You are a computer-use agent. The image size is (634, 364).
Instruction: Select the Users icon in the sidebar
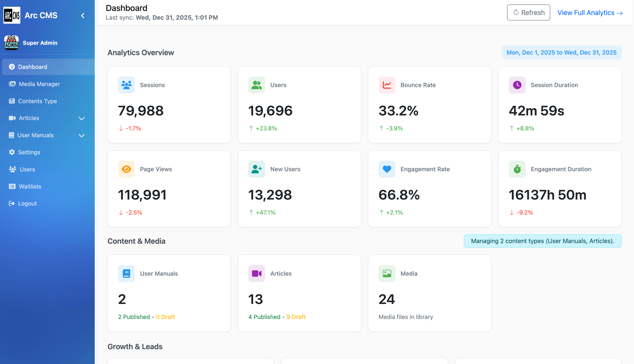click(x=12, y=169)
